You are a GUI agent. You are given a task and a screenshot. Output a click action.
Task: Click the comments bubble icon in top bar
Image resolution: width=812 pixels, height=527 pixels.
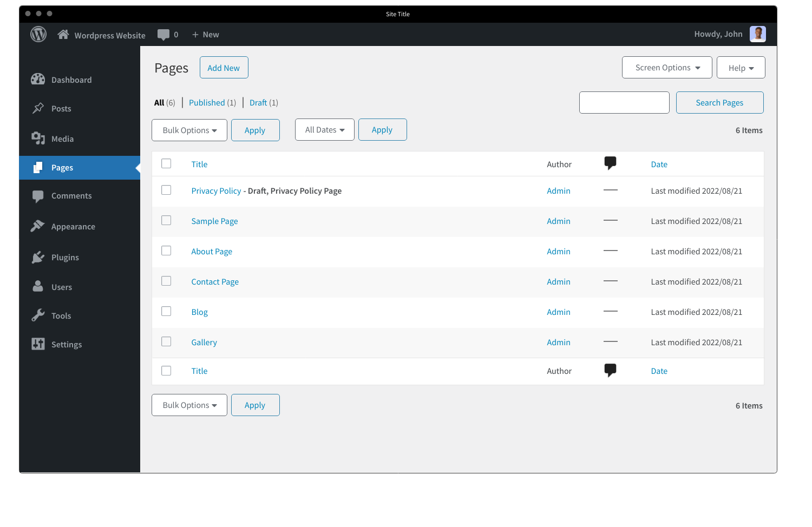click(163, 34)
